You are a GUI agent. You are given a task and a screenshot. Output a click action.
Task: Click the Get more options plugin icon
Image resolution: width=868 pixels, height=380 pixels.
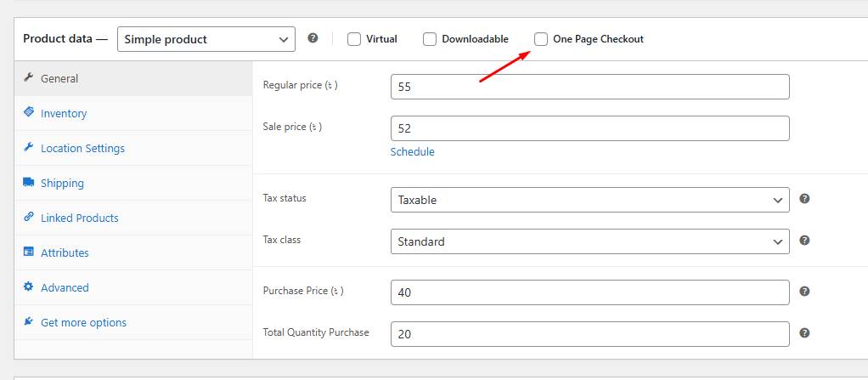(28, 322)
